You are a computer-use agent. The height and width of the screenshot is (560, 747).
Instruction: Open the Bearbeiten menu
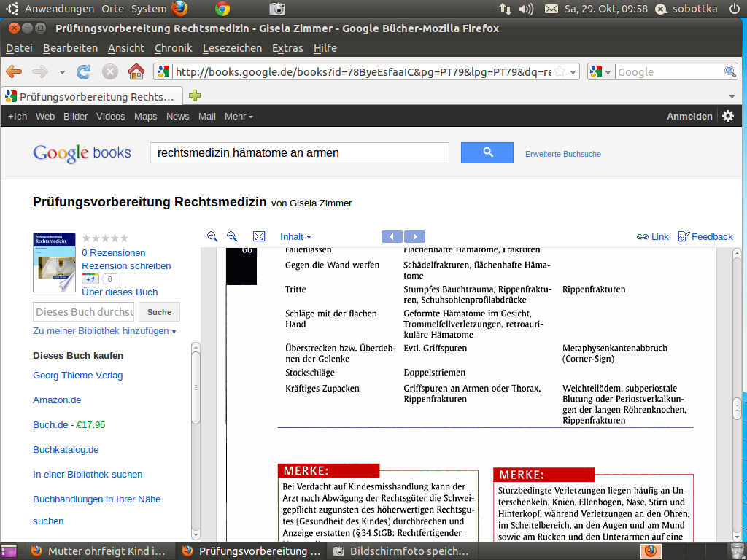[71, 48]
